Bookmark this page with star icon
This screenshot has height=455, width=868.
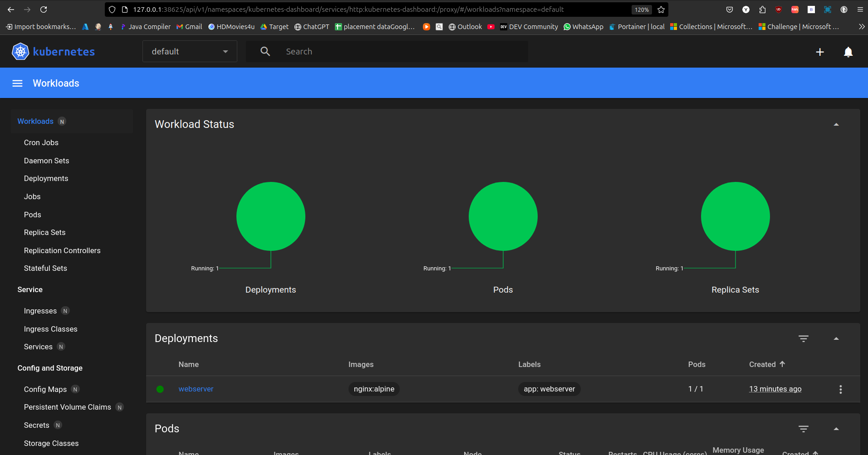[x=661, y=10]
